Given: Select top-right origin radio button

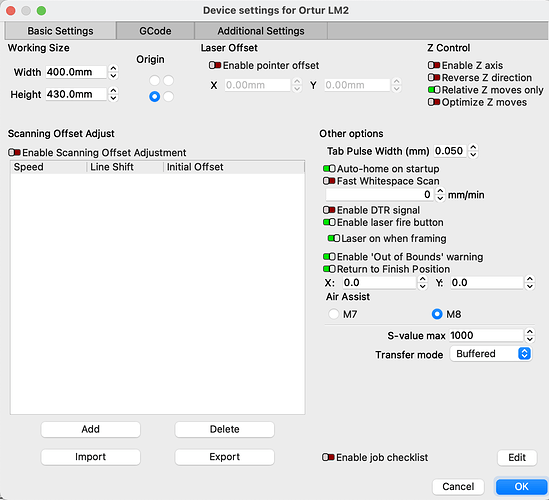Looking at the screenshot, I should (168, 80).
